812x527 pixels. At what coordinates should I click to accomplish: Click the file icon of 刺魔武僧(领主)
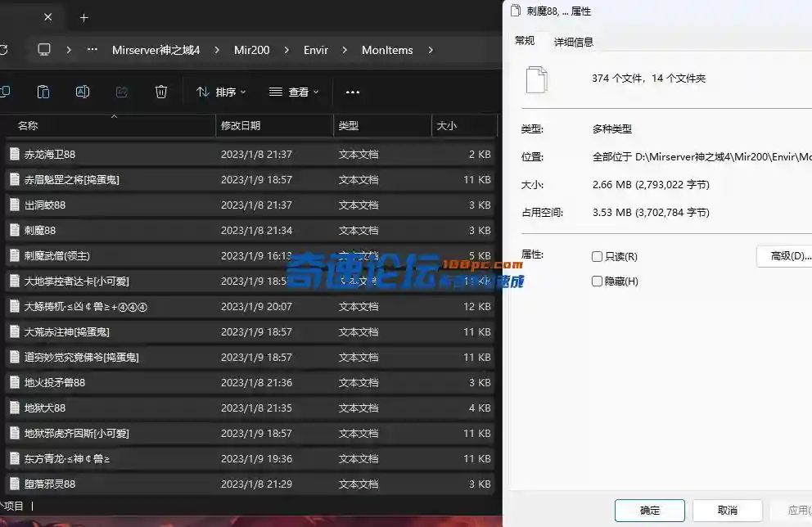coord(15,255)
